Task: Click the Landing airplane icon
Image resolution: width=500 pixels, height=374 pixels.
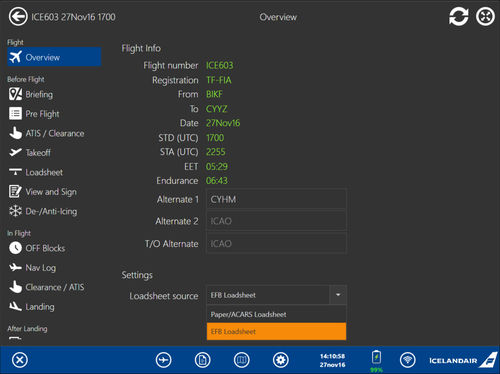Action: click(x=15, y=306)
